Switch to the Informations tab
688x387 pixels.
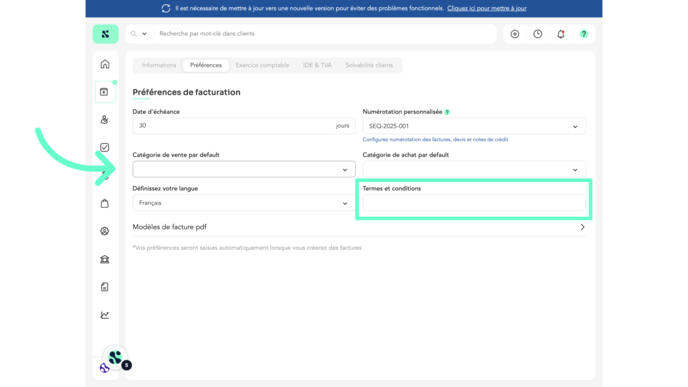pyautogui.click(x=159, y=65)
